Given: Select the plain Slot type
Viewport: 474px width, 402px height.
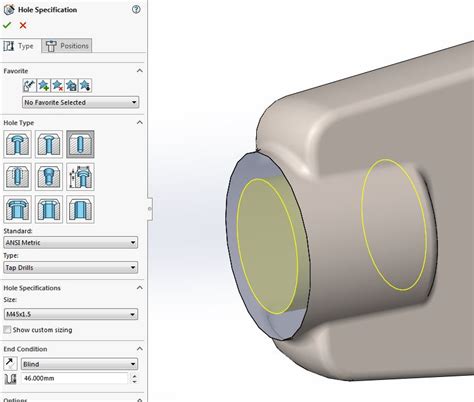Looking at the screenshot, I should tap(80, 209).
